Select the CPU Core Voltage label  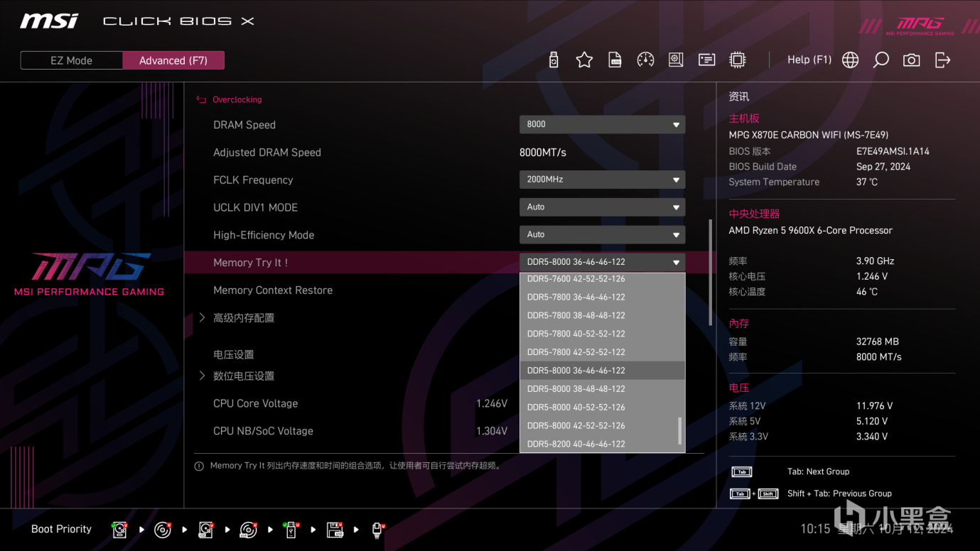click(x=256, y=403)
